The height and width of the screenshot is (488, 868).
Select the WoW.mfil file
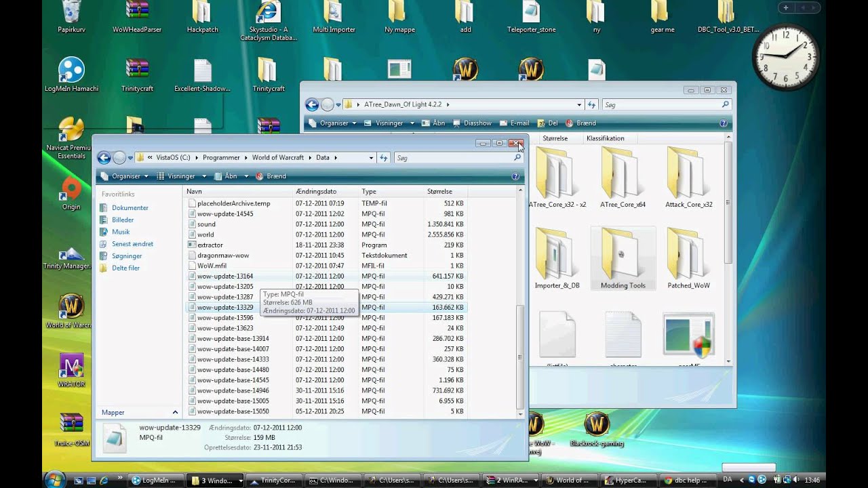point(326,266)
